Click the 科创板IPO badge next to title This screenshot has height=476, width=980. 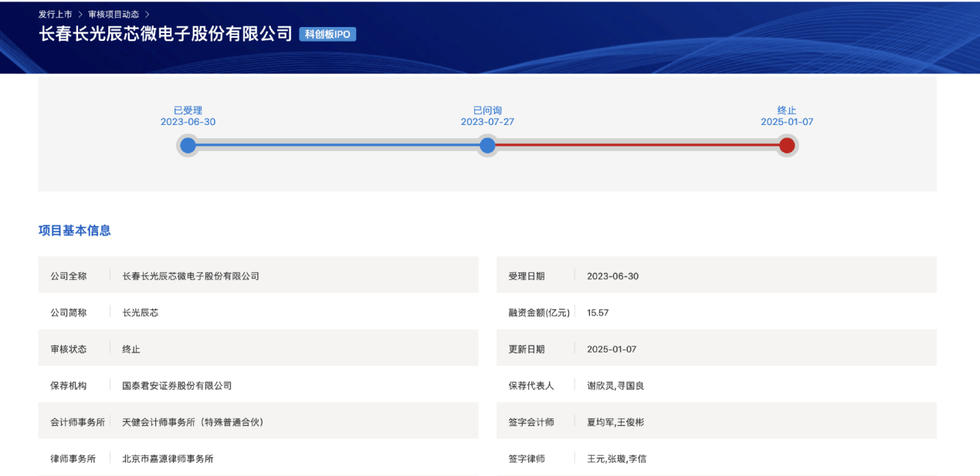point(327,35)
